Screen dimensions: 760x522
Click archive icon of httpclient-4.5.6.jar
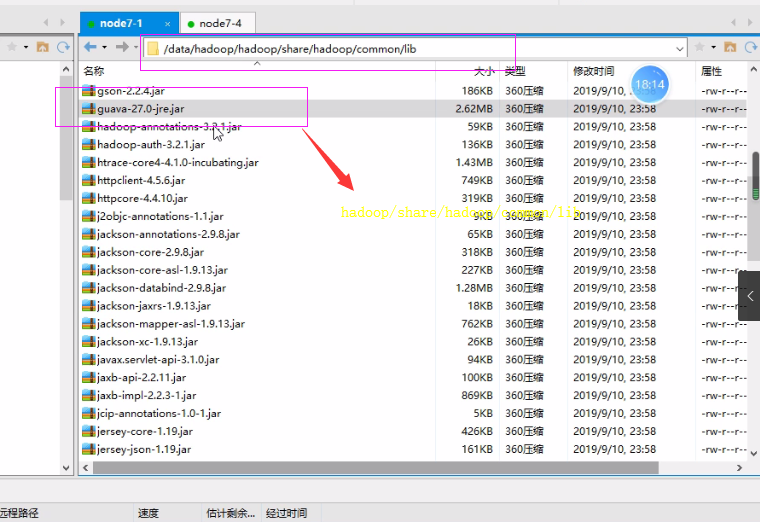(89, 180)
